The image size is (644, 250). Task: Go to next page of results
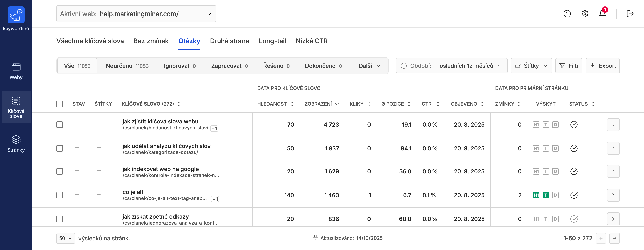click(x=614, y=238)
